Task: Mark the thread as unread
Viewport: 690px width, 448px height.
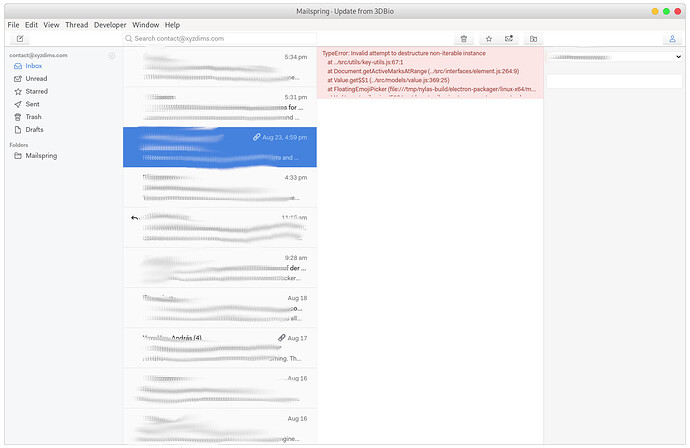Action: coord(509,39)
